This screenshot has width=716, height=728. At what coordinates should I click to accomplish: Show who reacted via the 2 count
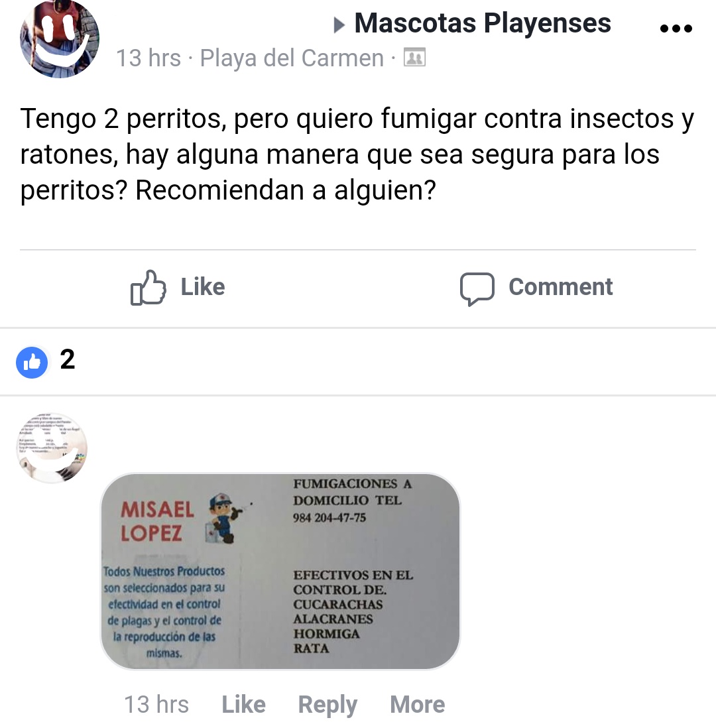[x=68, y=360]
